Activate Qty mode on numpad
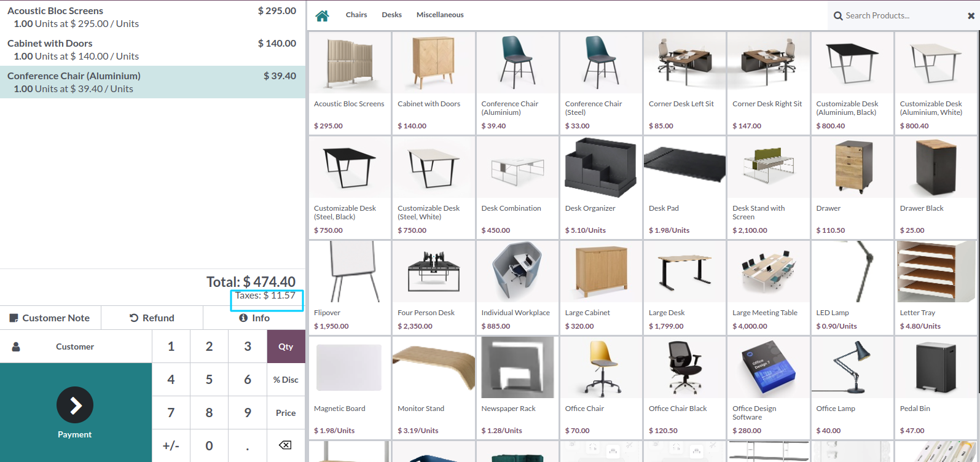980x462 pixels. point(286,346)
